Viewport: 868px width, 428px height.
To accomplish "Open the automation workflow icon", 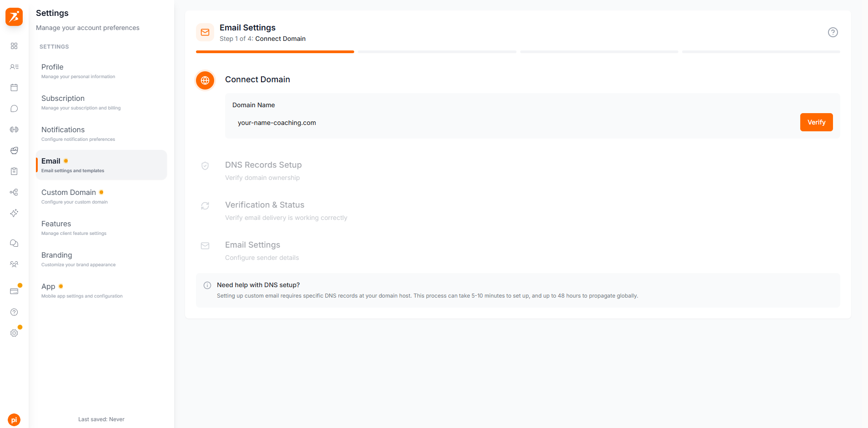I will [14, 192].
